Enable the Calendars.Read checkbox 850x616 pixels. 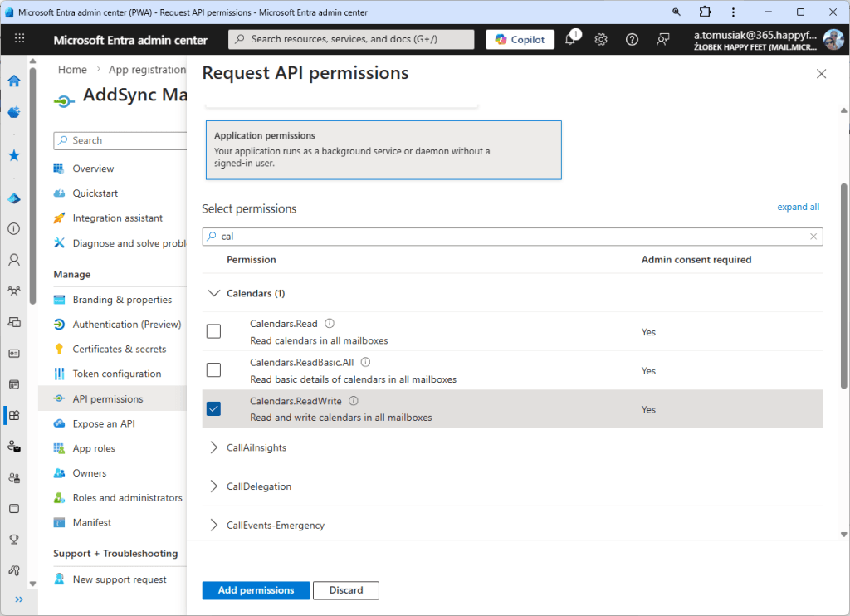(x=213, y=331)
